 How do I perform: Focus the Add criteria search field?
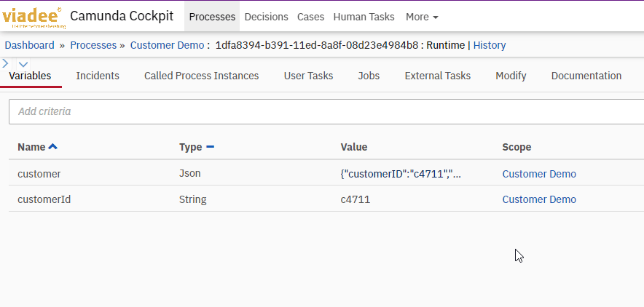coord(326,111)
